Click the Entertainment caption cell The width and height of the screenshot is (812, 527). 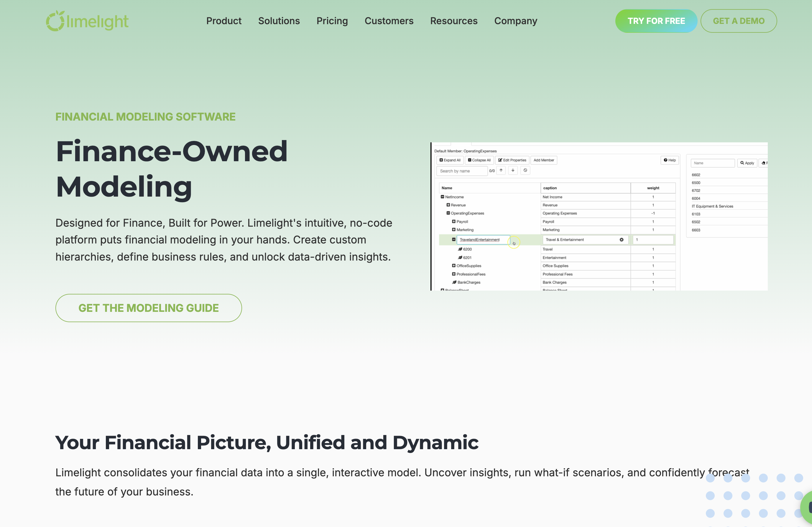point(586,258)
